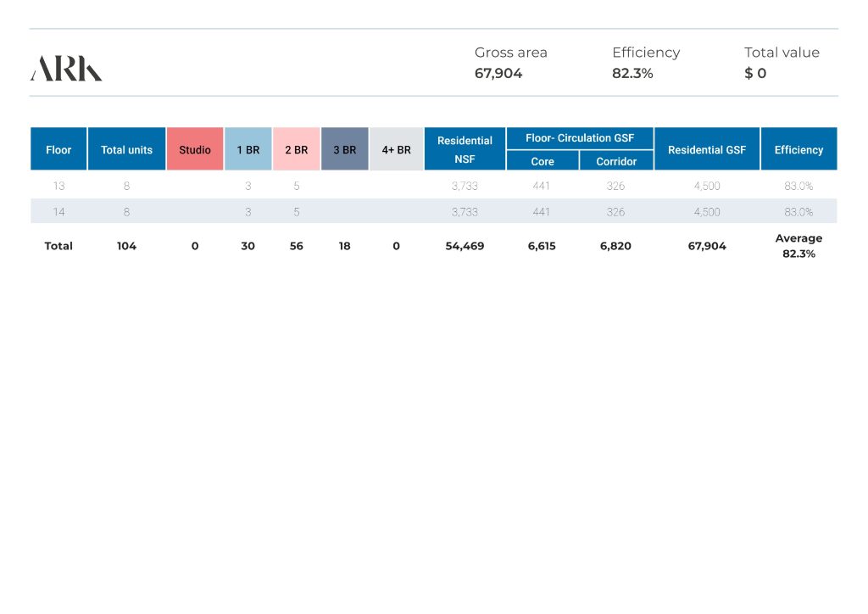
Task: Click the Total units column header
Action: coord(126,149)
